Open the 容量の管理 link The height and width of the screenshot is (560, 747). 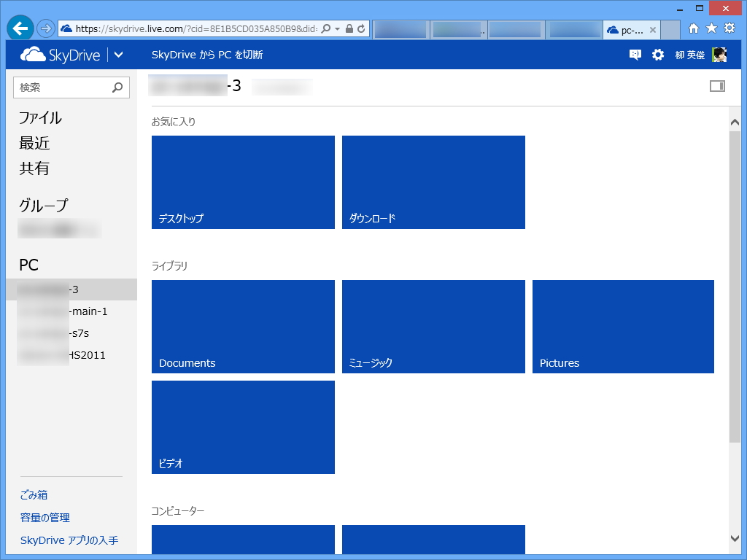tap(44, 516)
